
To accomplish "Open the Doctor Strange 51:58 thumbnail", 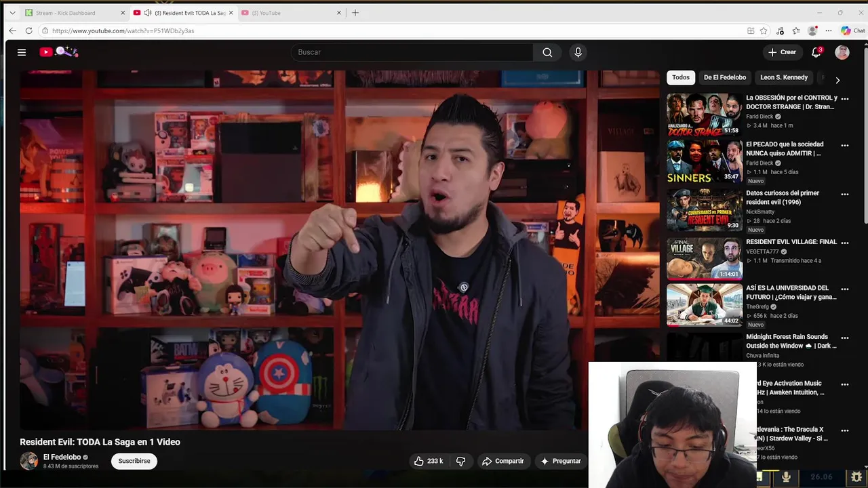I will (705, 115).
